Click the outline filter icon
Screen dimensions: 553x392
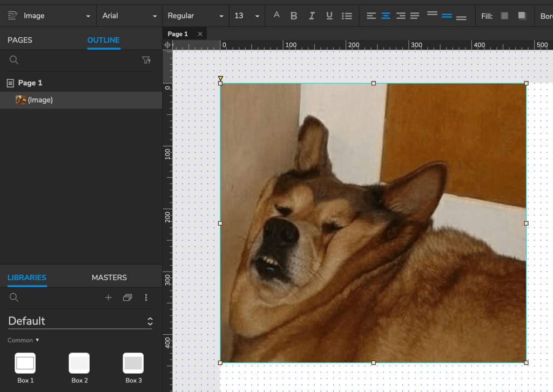tap(146, 60)
